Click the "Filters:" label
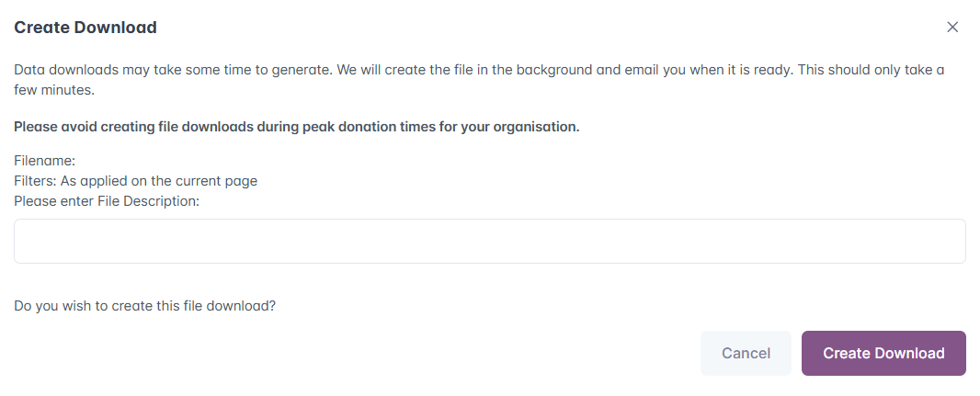980x396 pixels. coord(36,181)
